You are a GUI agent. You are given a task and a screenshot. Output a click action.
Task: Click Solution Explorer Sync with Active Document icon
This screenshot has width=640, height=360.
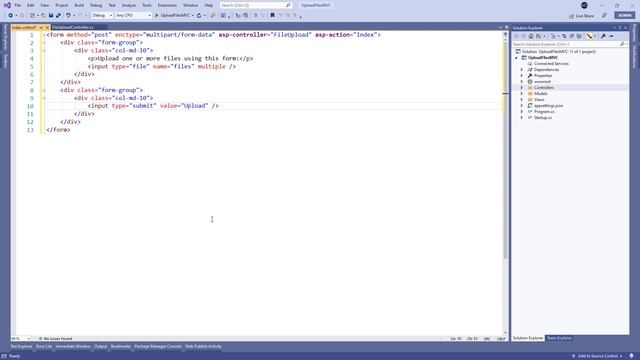(564, 36)
